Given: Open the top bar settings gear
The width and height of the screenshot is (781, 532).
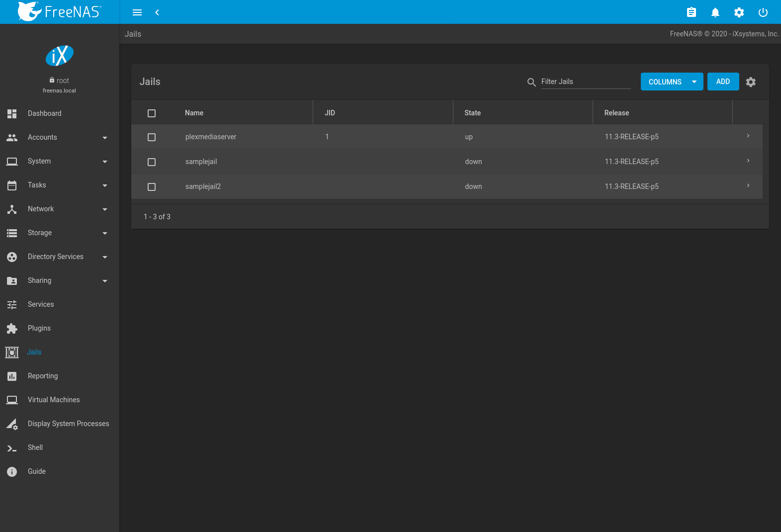Looking at the screenshot, I should coord(739,12).
